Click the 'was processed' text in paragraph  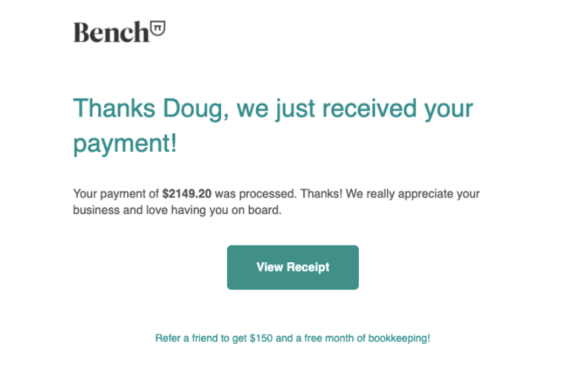[x=255, y=194]
